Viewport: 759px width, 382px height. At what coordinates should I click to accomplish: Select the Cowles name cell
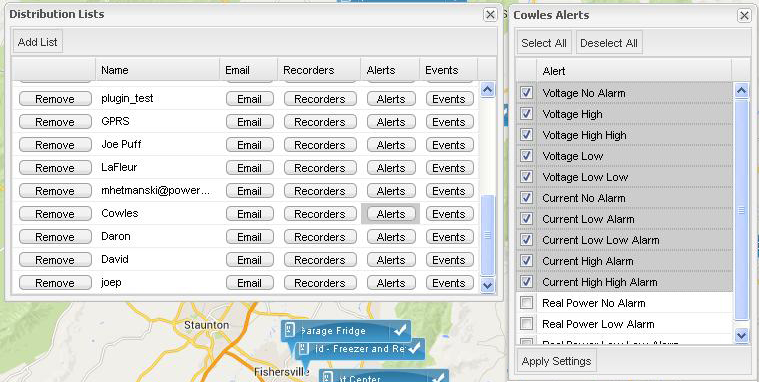[x=158, y=214]
